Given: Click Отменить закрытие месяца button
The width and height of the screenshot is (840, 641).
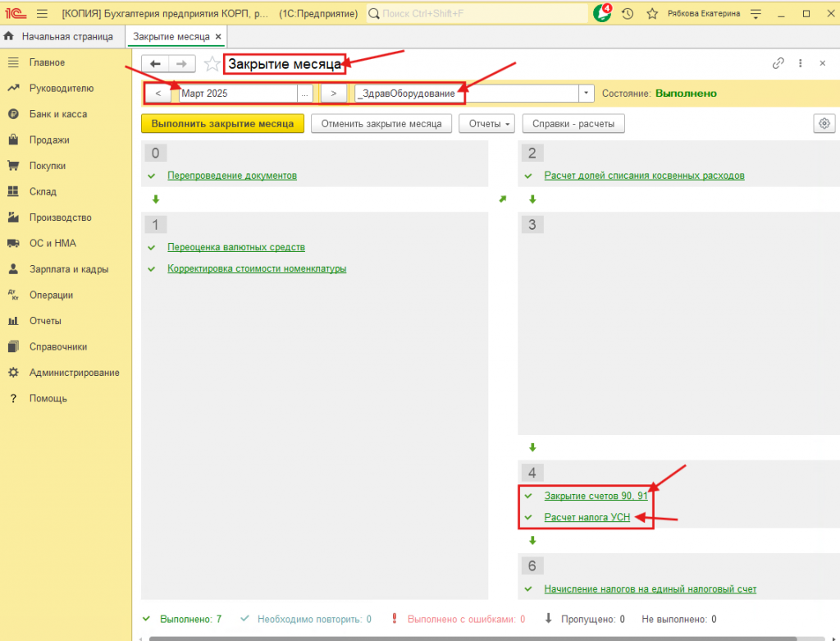Looking at the screenshot, I should tap(381, 124).
